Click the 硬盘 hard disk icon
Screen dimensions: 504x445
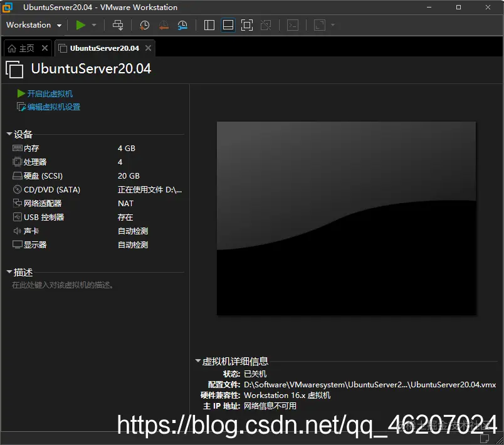pos(18,175)
